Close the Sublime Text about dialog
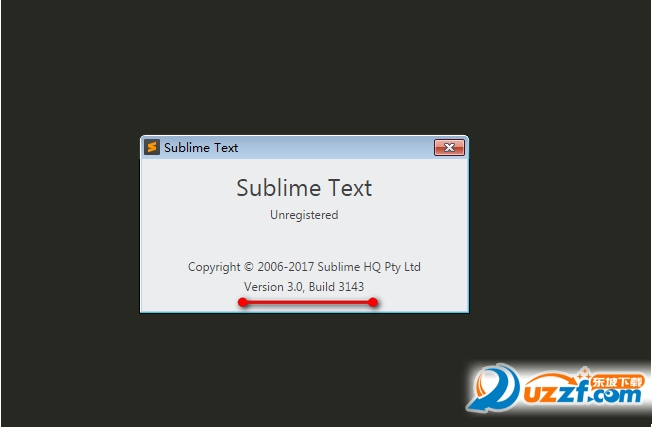 point(449,147)
